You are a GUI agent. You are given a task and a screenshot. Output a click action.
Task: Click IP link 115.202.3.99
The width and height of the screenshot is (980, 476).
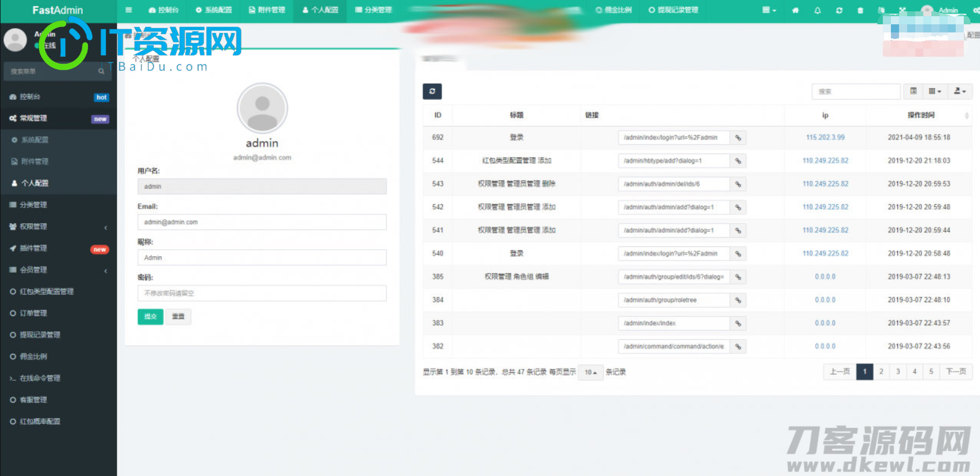point(825,138)
